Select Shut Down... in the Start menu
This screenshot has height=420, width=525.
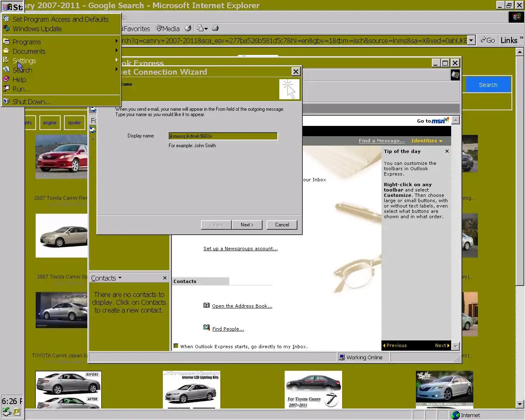click(x=62, y=102)
